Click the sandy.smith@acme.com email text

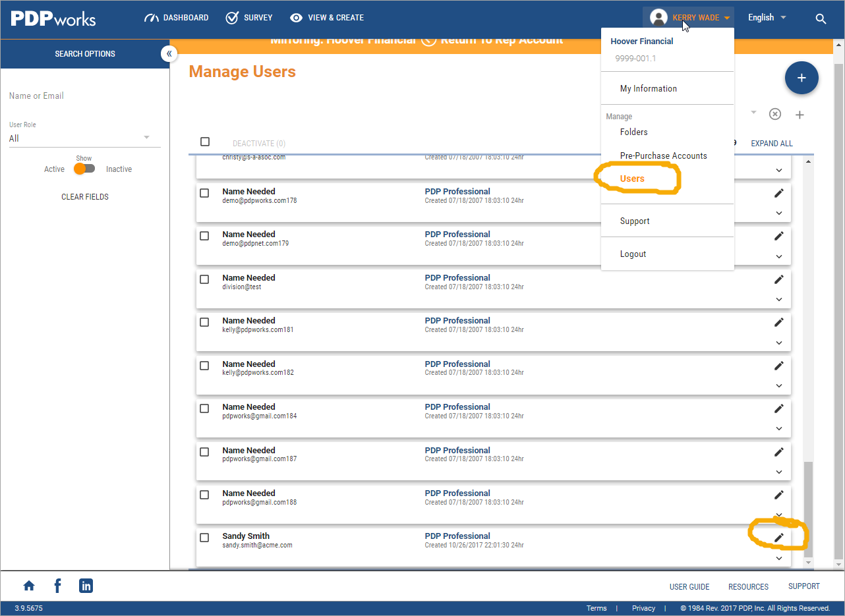257,546
